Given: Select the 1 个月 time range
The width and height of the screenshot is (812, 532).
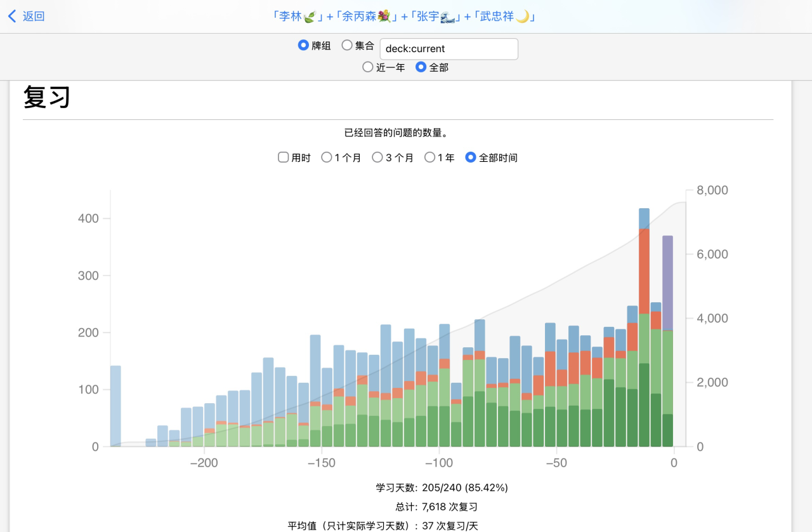Looking at the screenshot, I should (327, 157).
